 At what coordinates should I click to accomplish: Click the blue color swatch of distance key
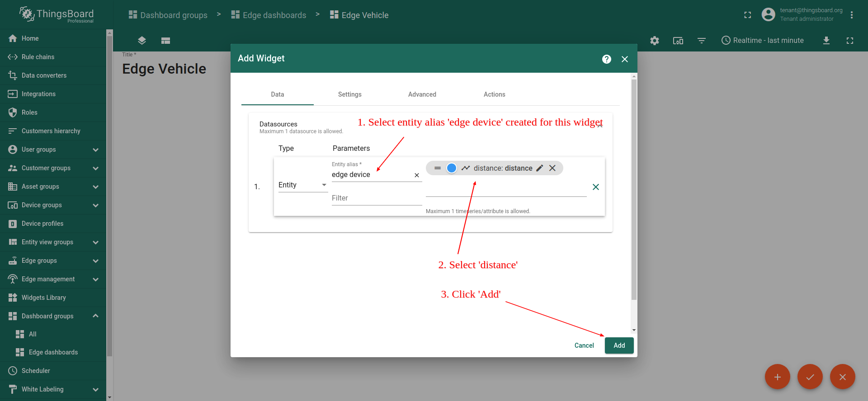point(451,168)
